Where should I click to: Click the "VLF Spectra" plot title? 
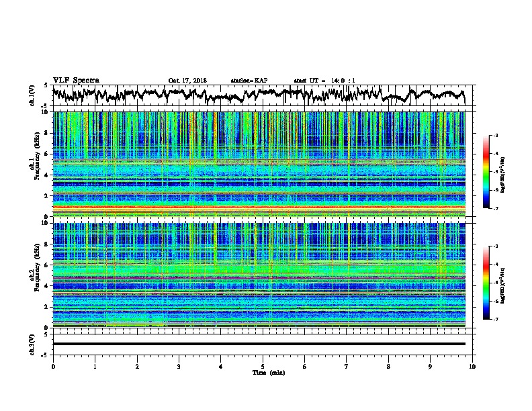point(76,81)
